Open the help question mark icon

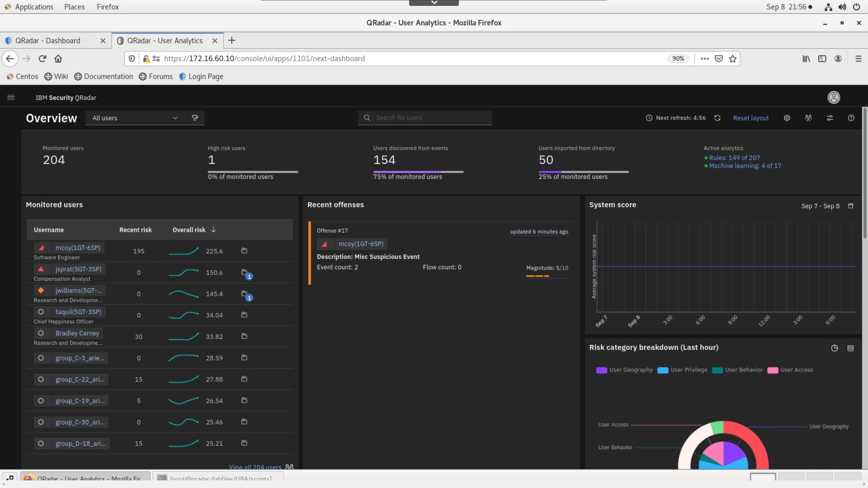click(x=851, y=118)
